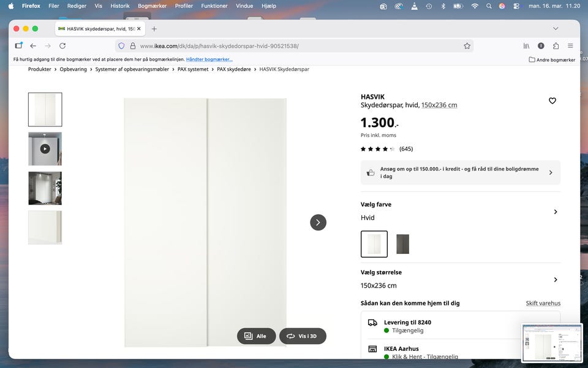588x368 pixels.
Task: Go to PAX skydedøre breadcrumb
Action: [233, 69]
